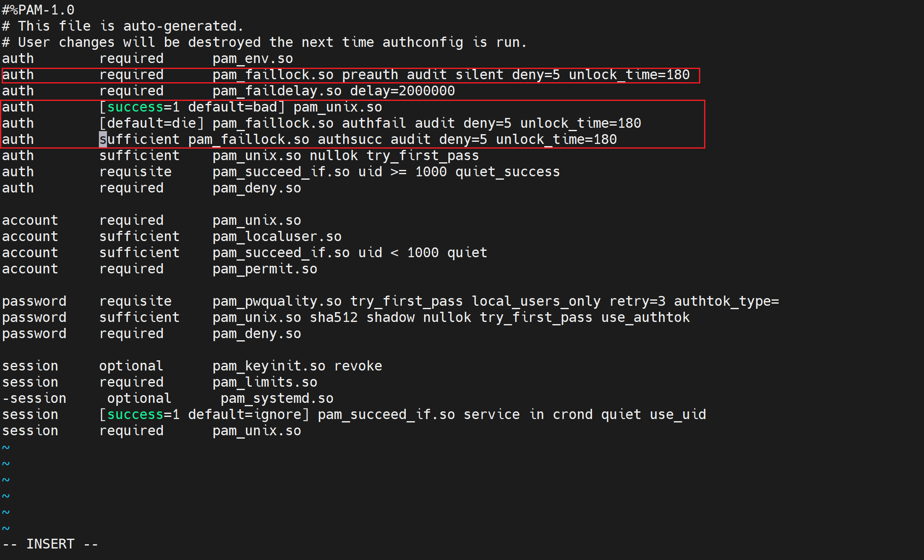
Task: Click quiet_success at end of requisite line
Action: coord(507,172)
